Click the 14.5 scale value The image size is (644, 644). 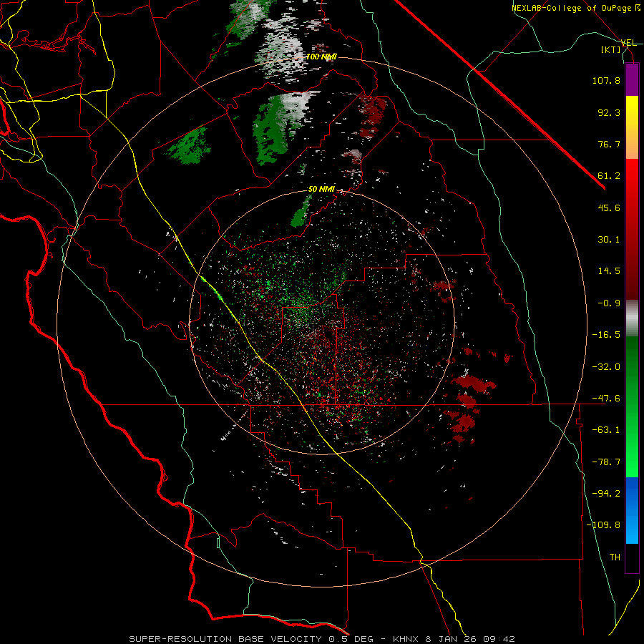pos(609,271)
